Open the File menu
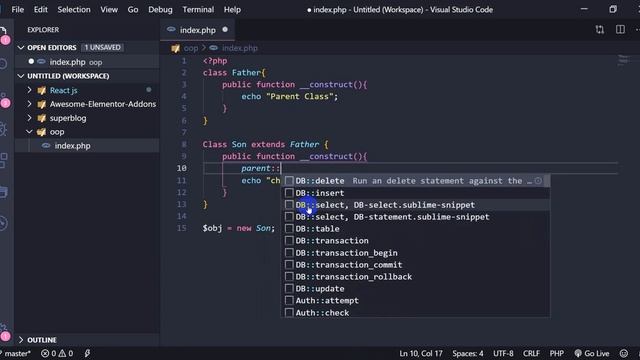This screenshot has height=360, width=640. coord(18,9)
